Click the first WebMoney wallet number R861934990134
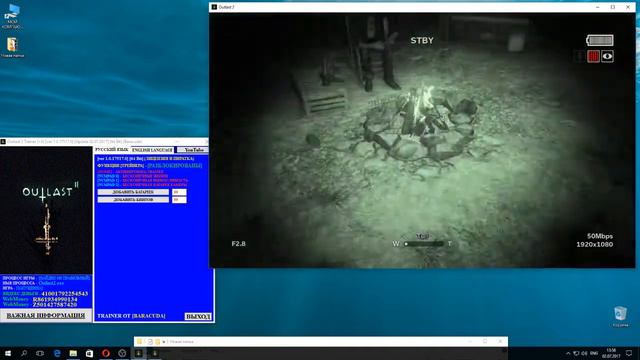The image size is (640, 360). click(x=55, y=299)
